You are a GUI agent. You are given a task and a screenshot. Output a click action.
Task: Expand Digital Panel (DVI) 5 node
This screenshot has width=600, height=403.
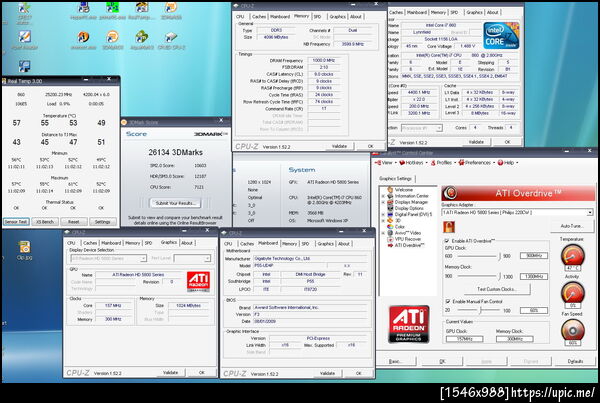[383, 214]
